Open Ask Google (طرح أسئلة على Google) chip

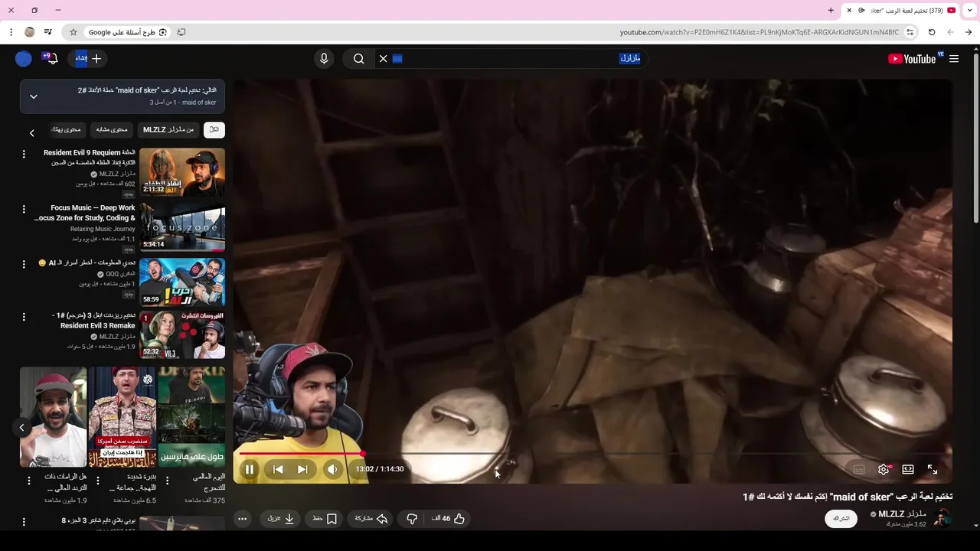pyautogui.click(x=128, y=32)
